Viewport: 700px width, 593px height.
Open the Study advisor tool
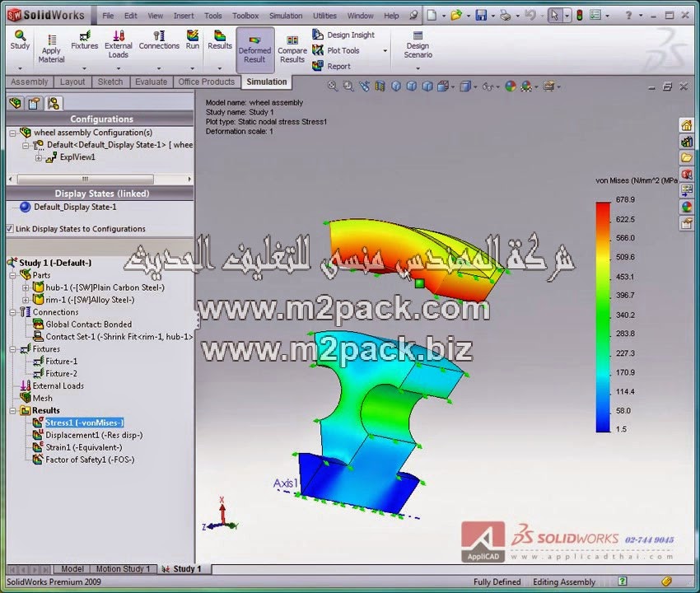coord(20,40)
